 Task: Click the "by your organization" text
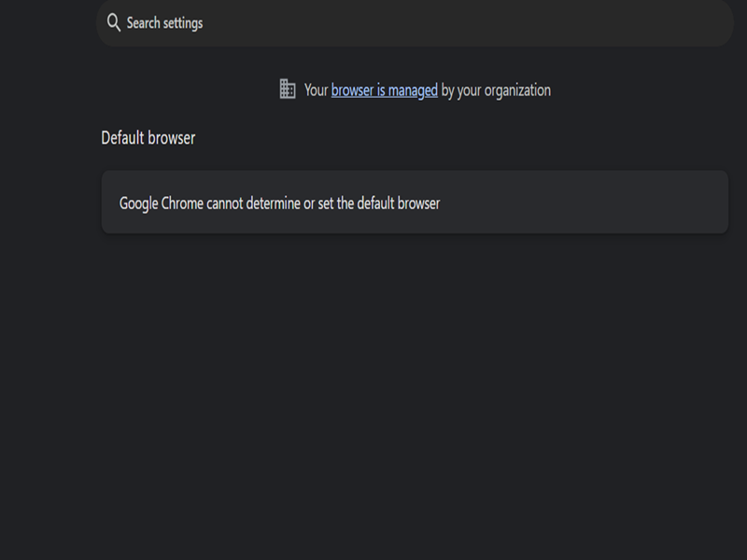point(496,91)
